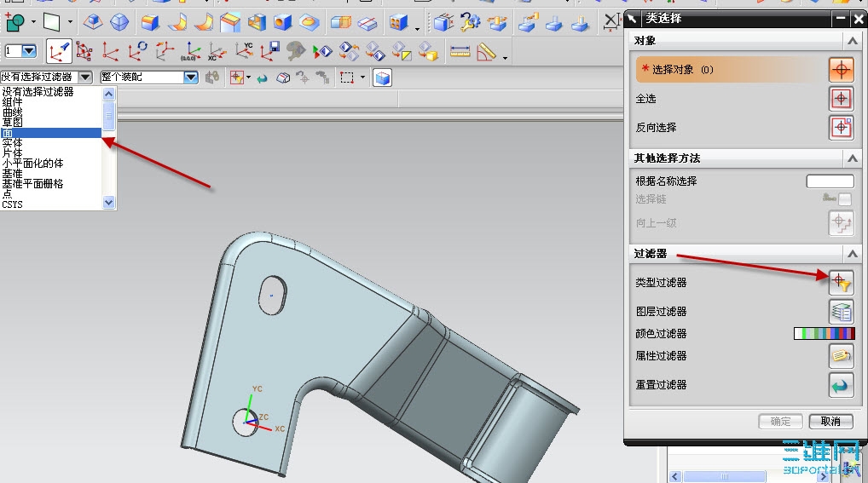
Task: Click the 取消 (Cancel) button
Action: pyautogui.click(x=830, y=421)
